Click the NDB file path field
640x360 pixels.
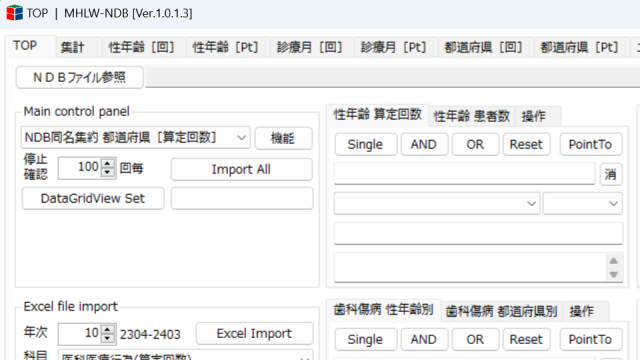393,77
